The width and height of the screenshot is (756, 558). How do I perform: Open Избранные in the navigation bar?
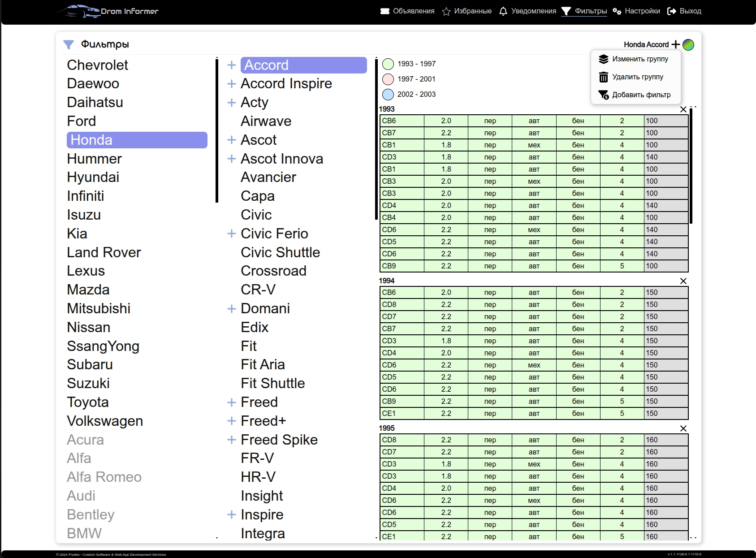coord(467,11)
